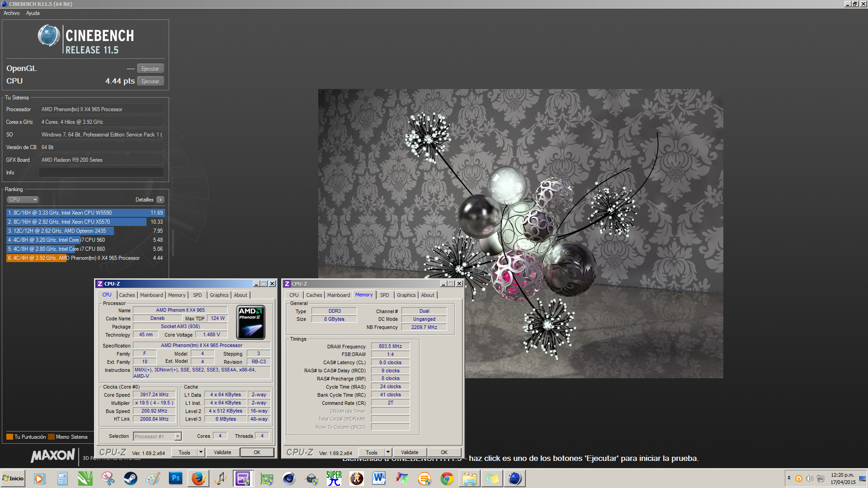Image resolution: width=868 pixels, height=488 pixels.
Task: Launch Photoshop from the taskbar
Action: [x=175, y=479]
